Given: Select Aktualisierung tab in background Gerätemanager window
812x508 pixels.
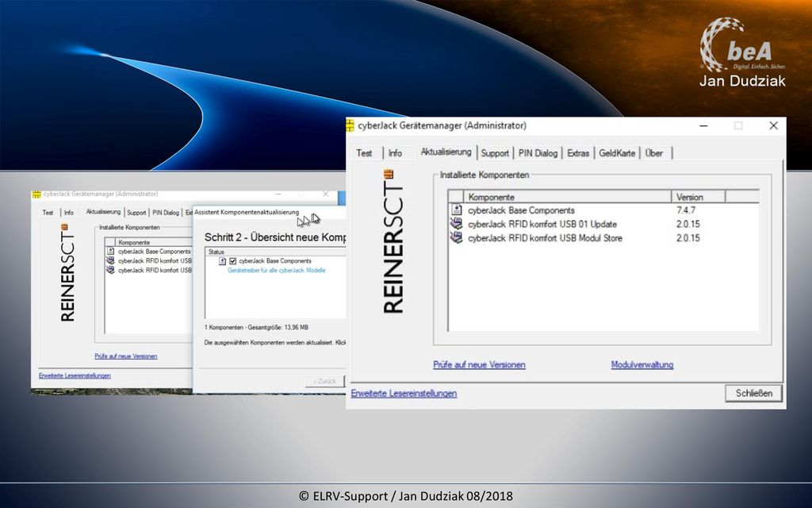Looking at the screenshot, I should pyautogui.click(x=103, y=211).
